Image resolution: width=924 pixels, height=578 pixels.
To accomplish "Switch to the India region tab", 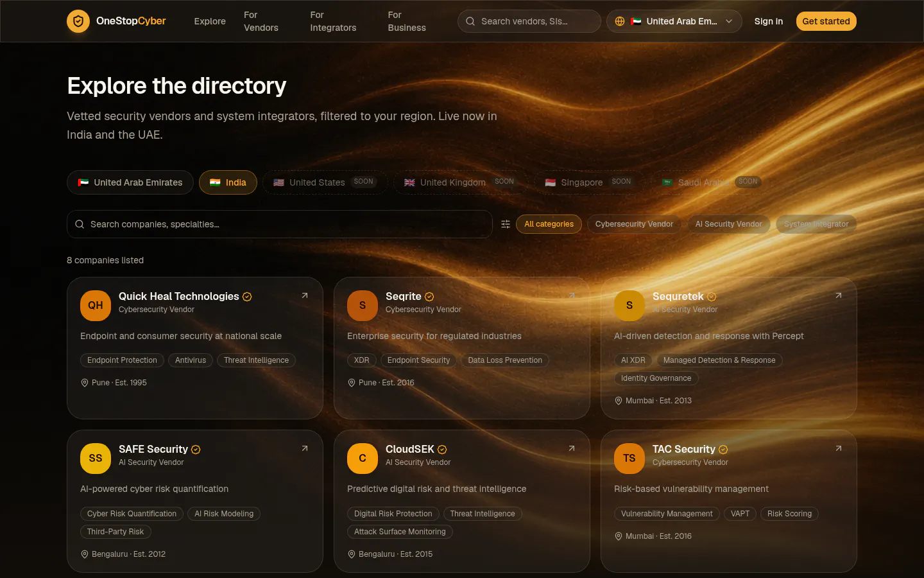I will pyautogui.click(x=228, y=182).
